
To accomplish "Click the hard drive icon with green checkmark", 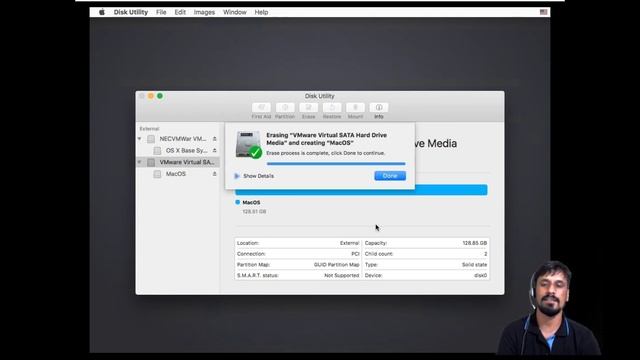I will pos(249,145).
